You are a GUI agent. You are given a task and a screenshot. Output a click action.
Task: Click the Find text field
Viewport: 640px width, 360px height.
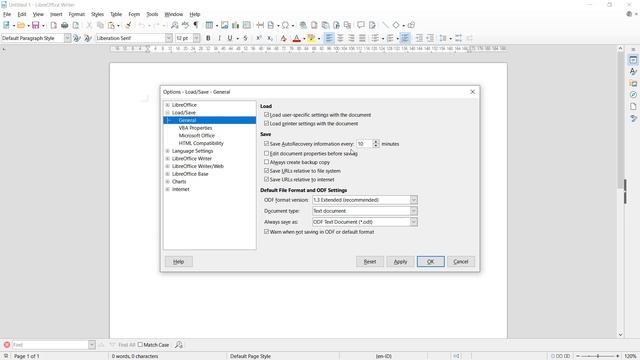pos(50,345)
